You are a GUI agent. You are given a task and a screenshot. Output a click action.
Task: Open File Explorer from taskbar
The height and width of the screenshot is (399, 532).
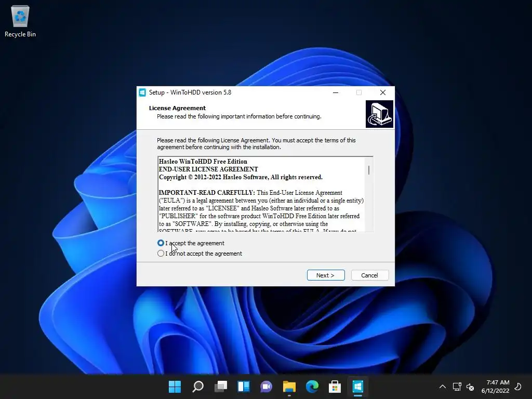289,387
